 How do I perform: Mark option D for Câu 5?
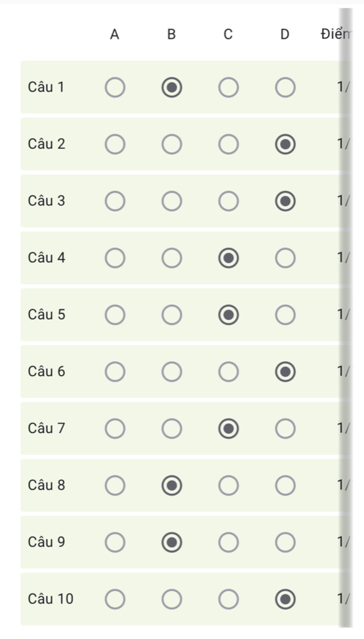point(285,315)
